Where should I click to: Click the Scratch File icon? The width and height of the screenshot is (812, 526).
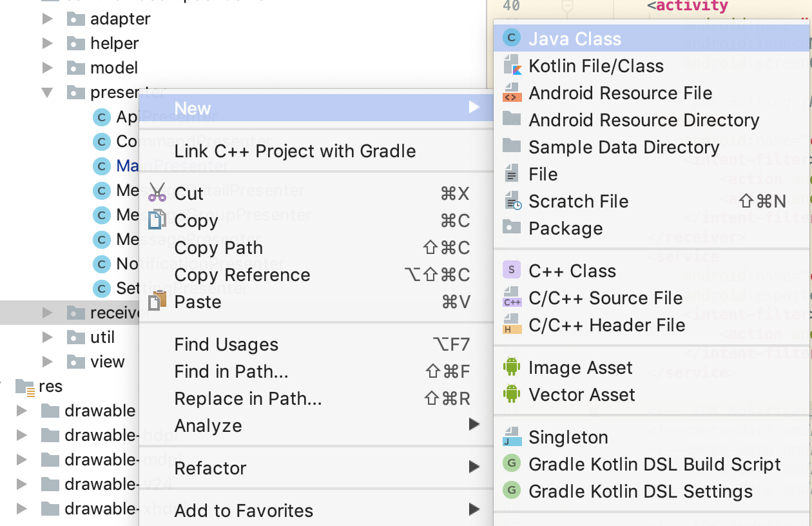tap(513, 201)
